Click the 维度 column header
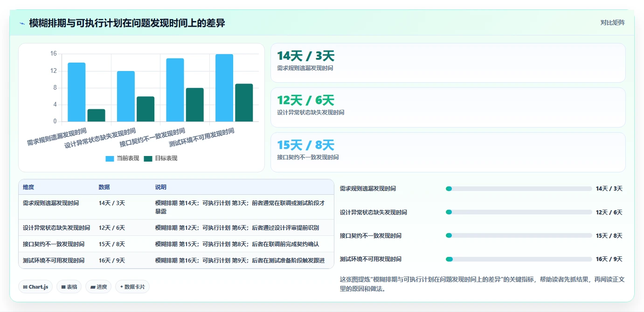 28,187
